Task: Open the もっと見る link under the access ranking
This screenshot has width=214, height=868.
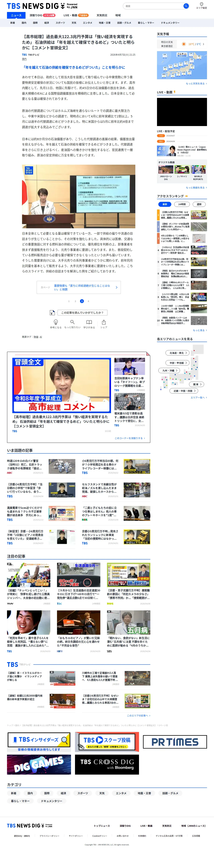Action: pyautogui.click(x=200, y=330)
